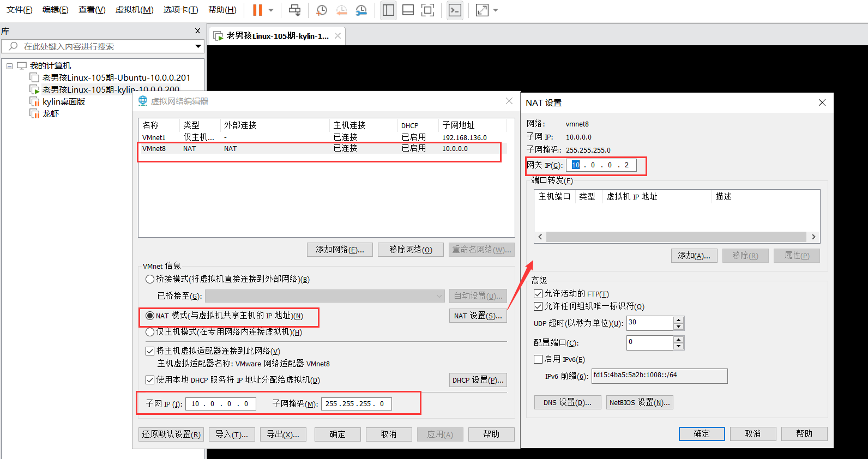Toggle 将主机虚拟适配器连接到此网络 checkbox
868x459 pixels.
click(150, 351)
